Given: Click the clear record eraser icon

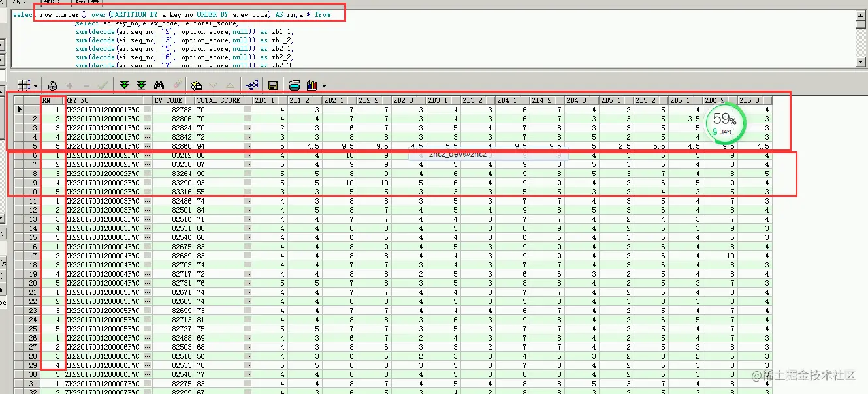Looking at the screenshot, I should [177, 85].
